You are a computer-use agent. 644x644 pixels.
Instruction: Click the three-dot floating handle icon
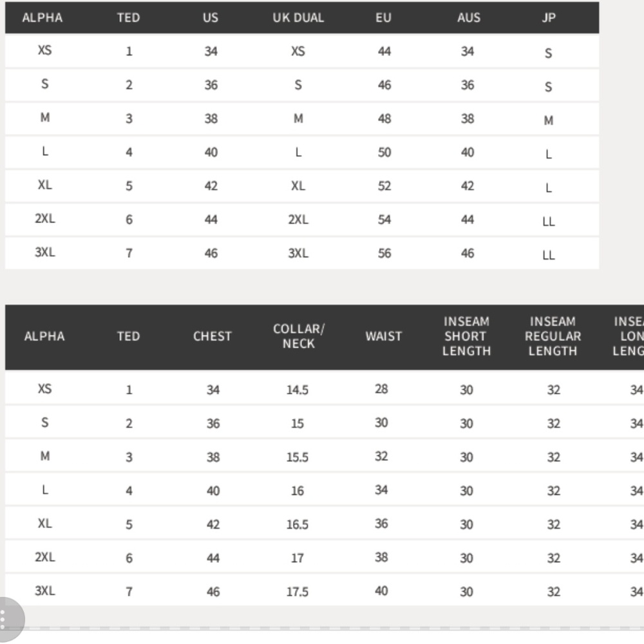coord(5,618)
